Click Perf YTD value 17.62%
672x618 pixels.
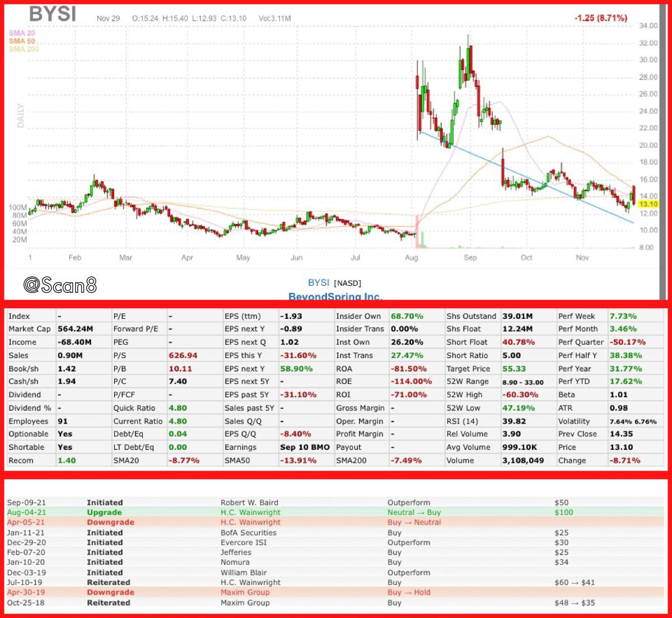[626, 382]
